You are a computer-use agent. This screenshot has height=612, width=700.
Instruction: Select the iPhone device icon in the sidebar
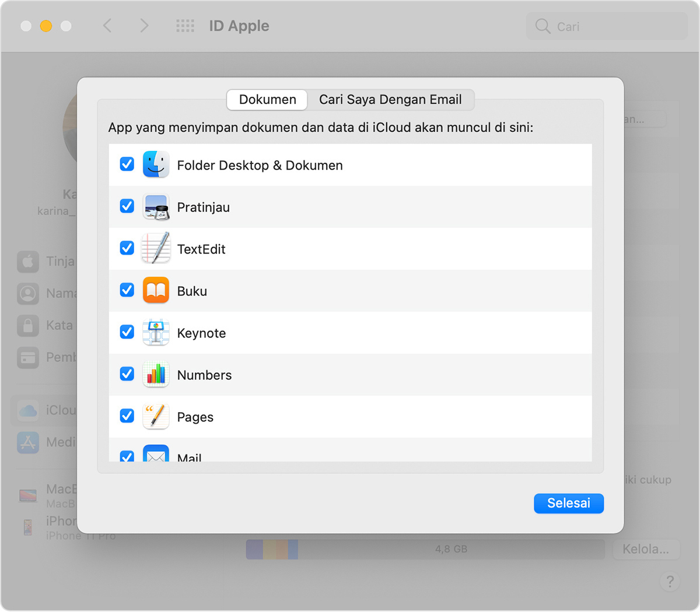pos(28,527)
